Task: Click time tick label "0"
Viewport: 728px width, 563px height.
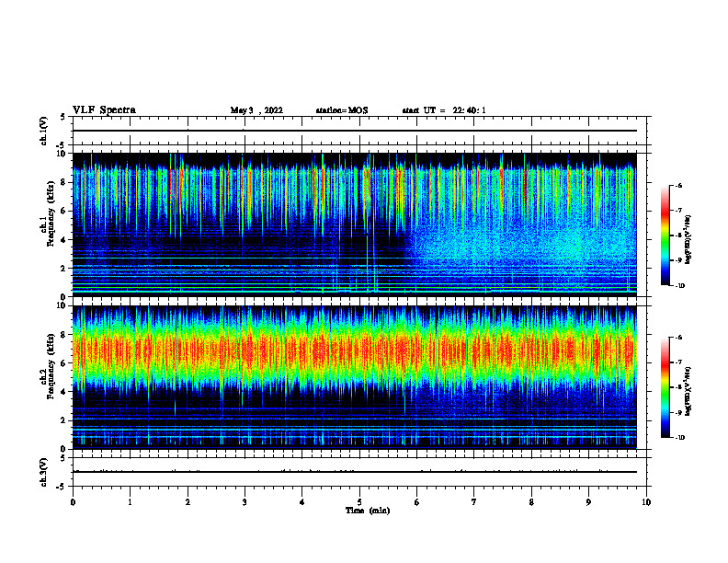Action: [73, 502]
